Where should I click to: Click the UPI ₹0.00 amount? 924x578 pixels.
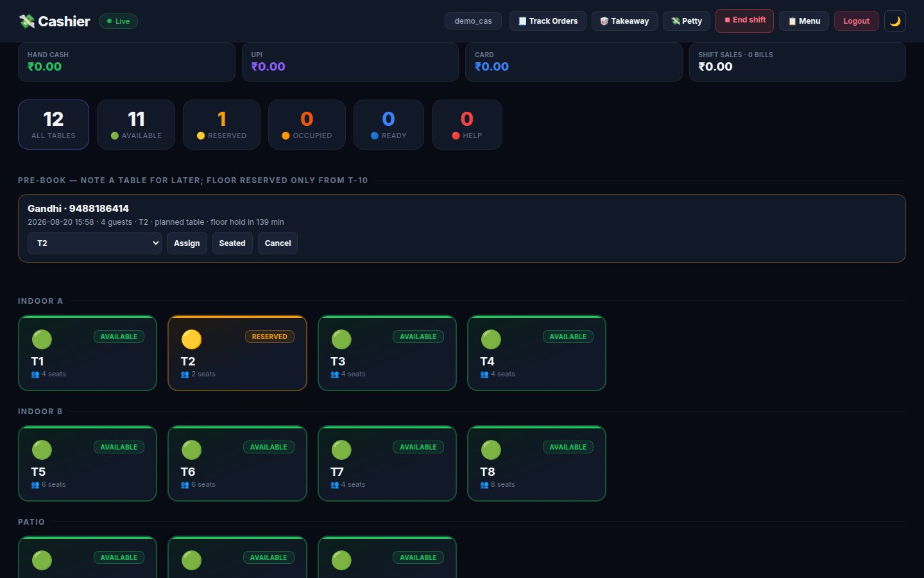click(268, 67)
